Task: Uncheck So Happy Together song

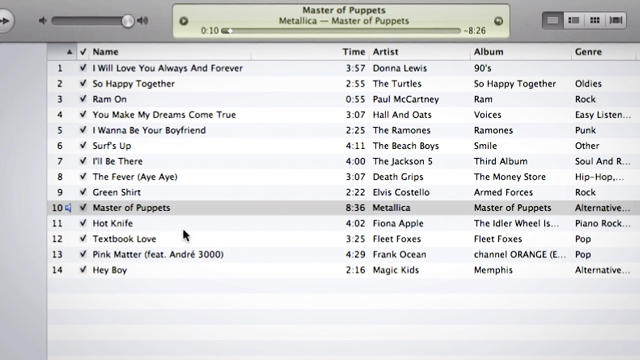Action: (83, 83)
